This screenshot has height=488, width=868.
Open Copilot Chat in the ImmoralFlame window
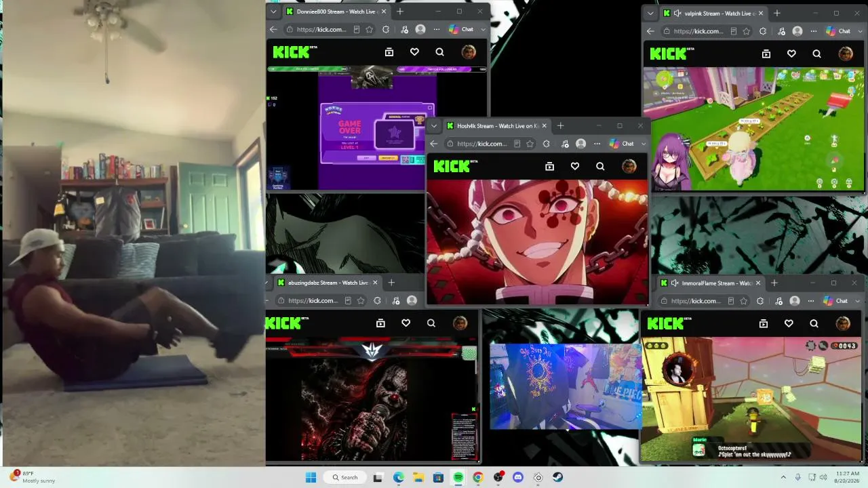pos(836,301)
